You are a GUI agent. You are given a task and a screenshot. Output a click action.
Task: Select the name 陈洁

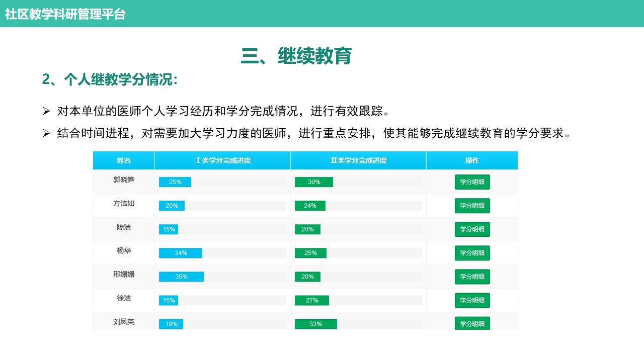(x=124, y=227)
